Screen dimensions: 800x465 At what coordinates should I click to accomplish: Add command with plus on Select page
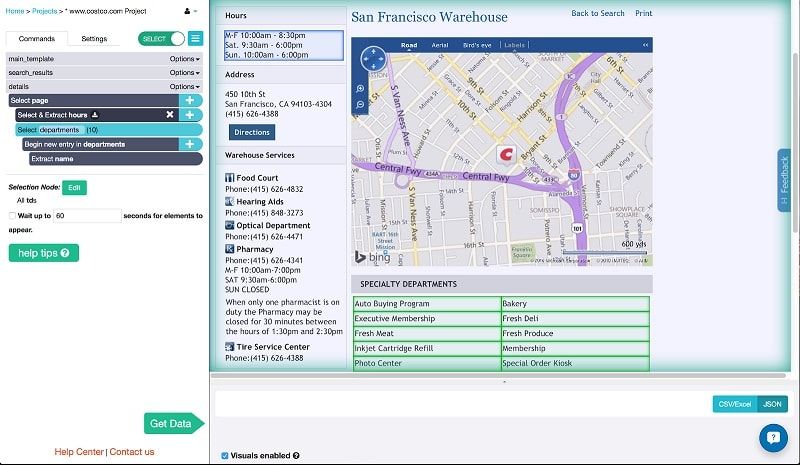pyautogui.click(x=190, y=101)
